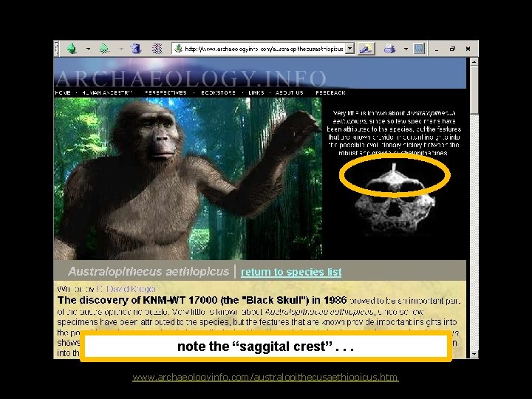This screenshot has height=399, width=532.
Task: Open the FEEDBACK navigation item
Action: tap(330, 92)
